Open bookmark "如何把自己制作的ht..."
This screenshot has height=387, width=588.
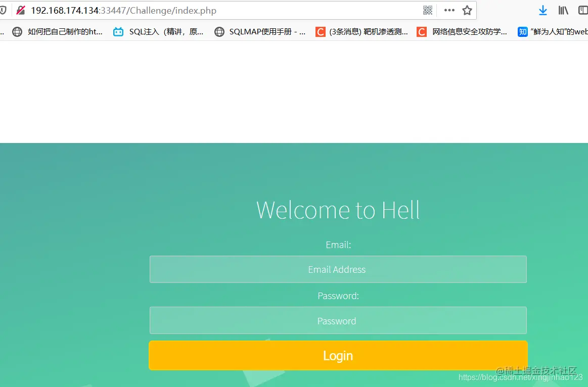pyautogui.click(x=57, y=32)
